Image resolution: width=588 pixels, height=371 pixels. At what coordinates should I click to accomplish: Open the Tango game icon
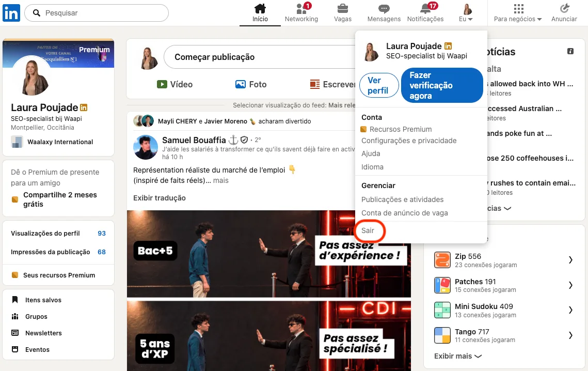point(442,335)
